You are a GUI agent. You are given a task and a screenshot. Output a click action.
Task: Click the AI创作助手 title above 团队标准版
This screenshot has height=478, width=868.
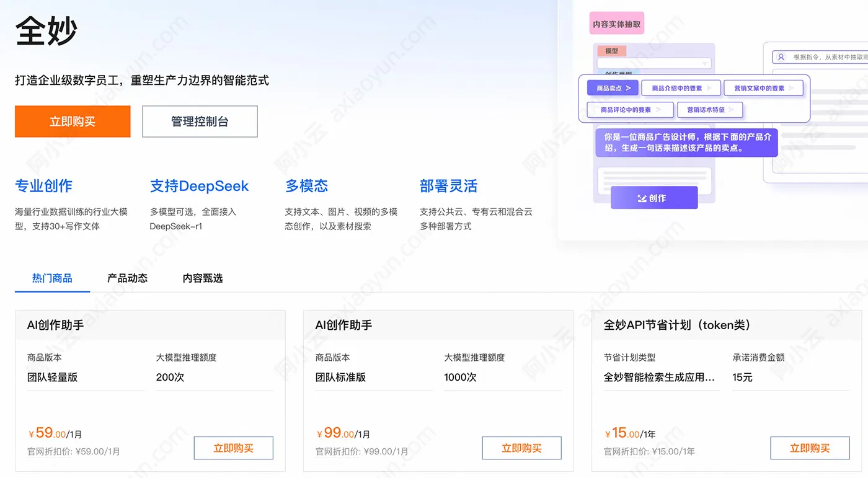tap(343, 325)
